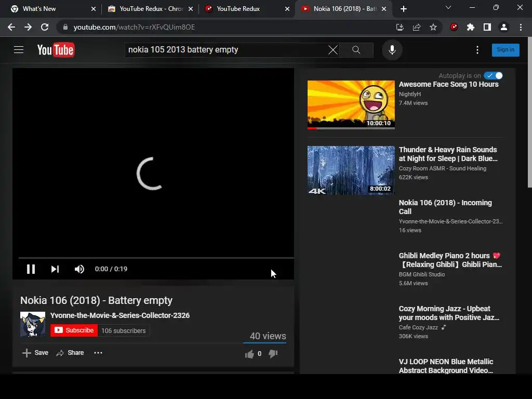Image resolution: width=532 pixels, height=399 pixels.
Task: Open the Awesome Face Song thumbnail
Action: 351,105
